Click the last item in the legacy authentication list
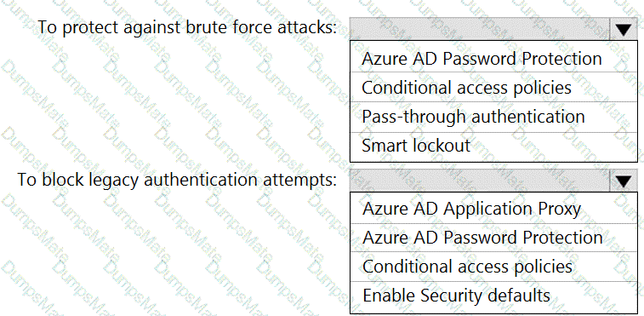 493,296
